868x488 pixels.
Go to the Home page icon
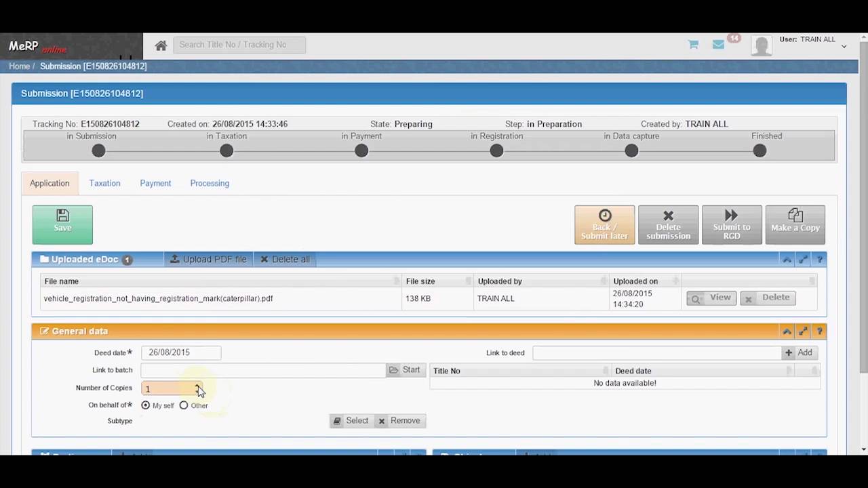click(x=161, y=45)
